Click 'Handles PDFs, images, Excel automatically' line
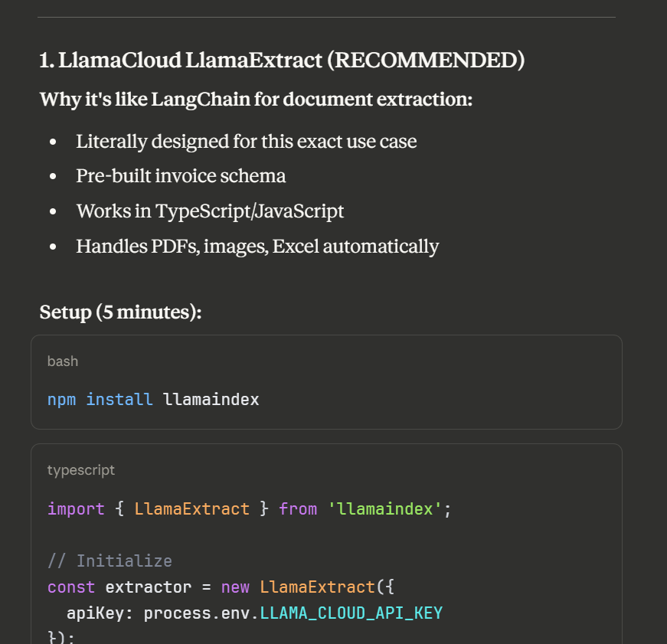Viewport: 667px width, 644px height. (x=257, y=247)
